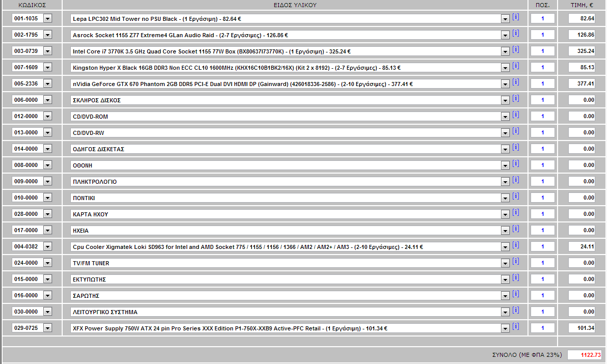
Task: Click price field showing 325.24
Action: coord(582,51)
